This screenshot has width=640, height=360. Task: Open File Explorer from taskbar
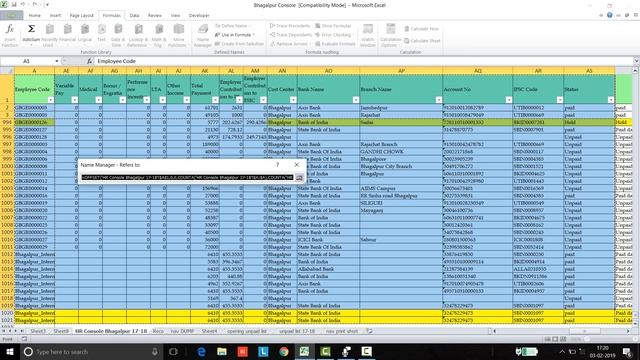coord(222,351)
